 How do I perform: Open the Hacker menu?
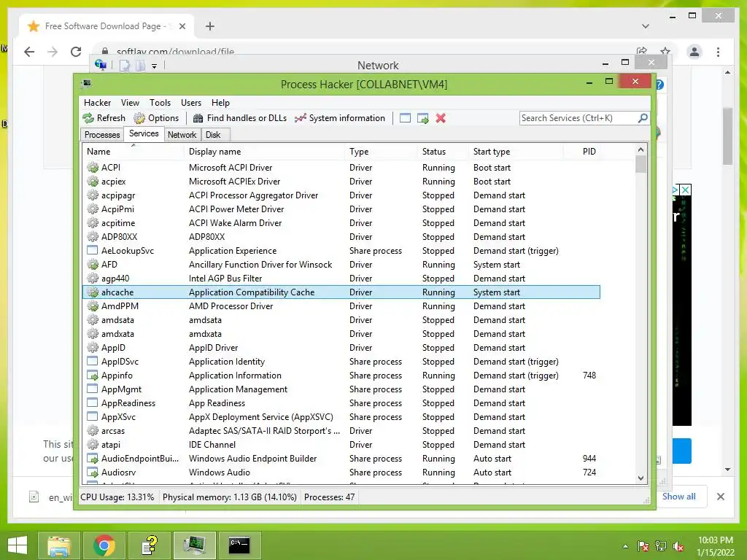(97, 102)
